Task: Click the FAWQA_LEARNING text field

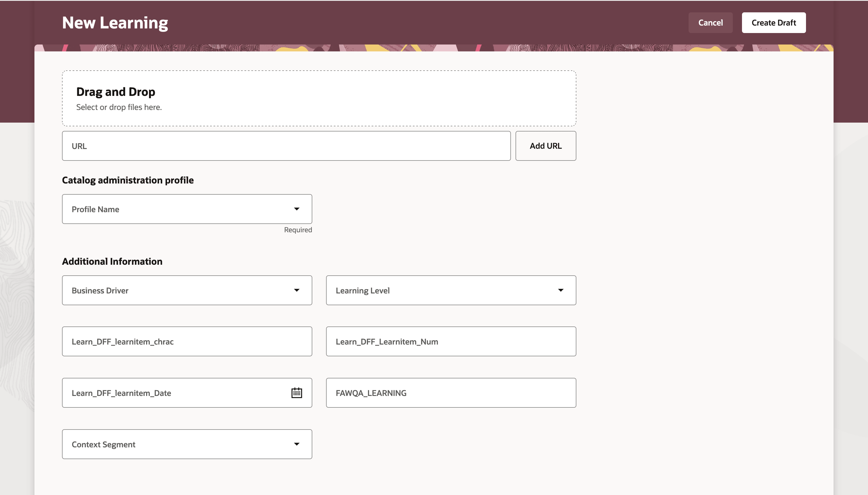Action: [451, 393]
